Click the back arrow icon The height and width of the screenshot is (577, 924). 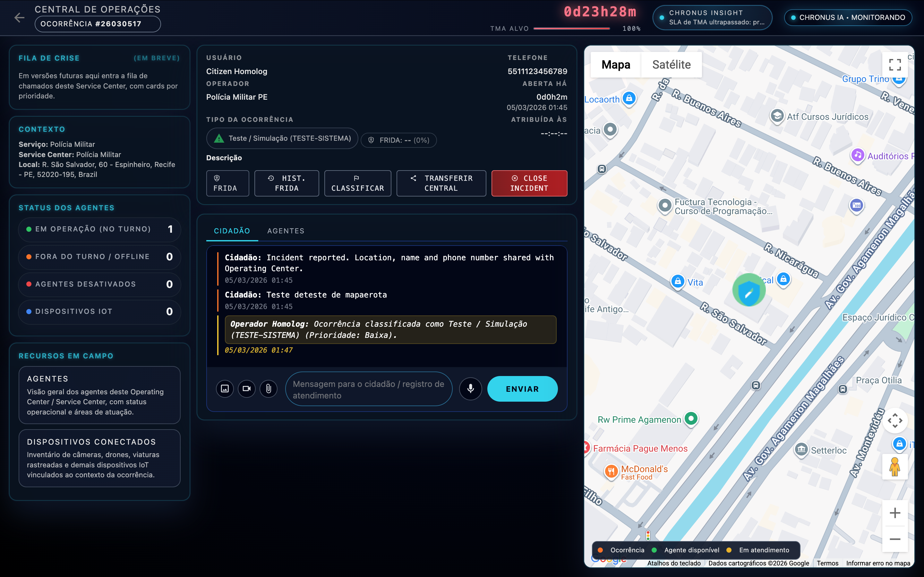pos(19,18)
